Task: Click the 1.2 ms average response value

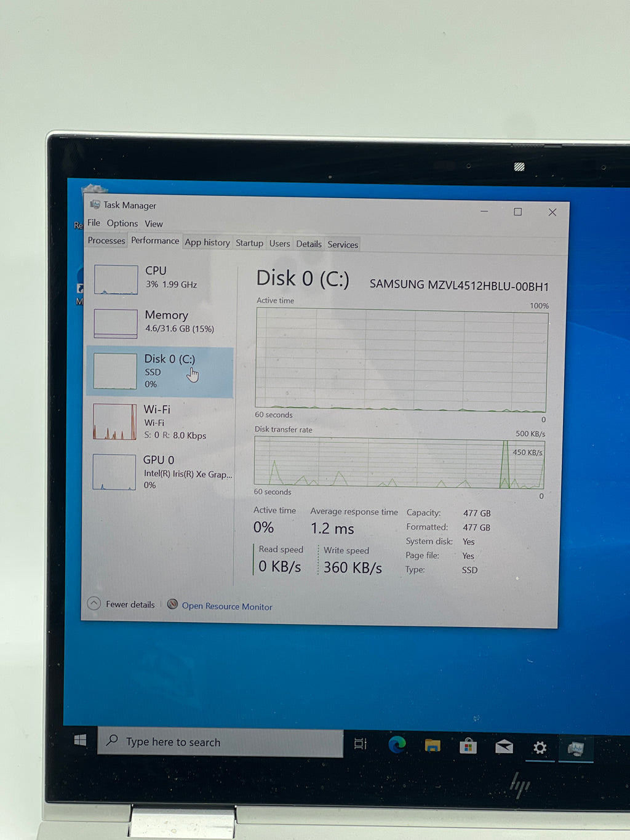Action: click(x=332, y=529)
